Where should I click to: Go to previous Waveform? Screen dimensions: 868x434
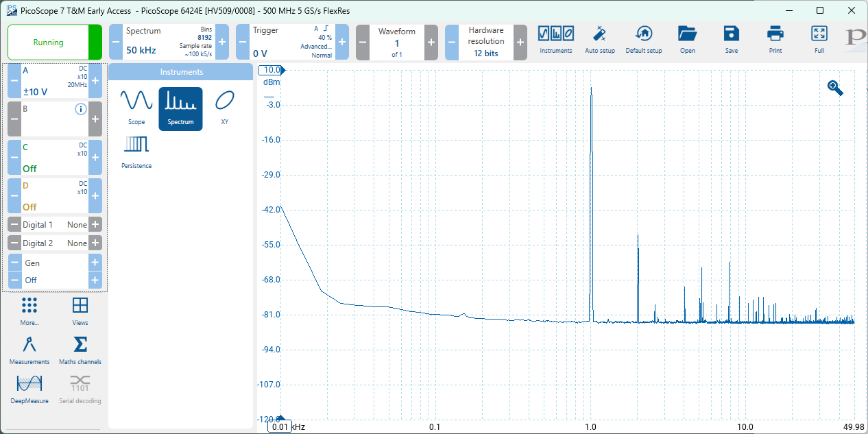click(363, 42)
